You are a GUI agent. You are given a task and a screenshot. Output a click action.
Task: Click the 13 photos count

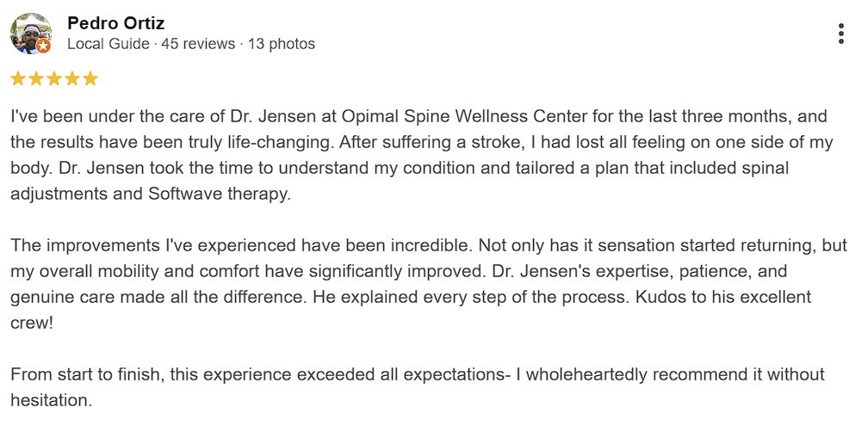[281, 43]
